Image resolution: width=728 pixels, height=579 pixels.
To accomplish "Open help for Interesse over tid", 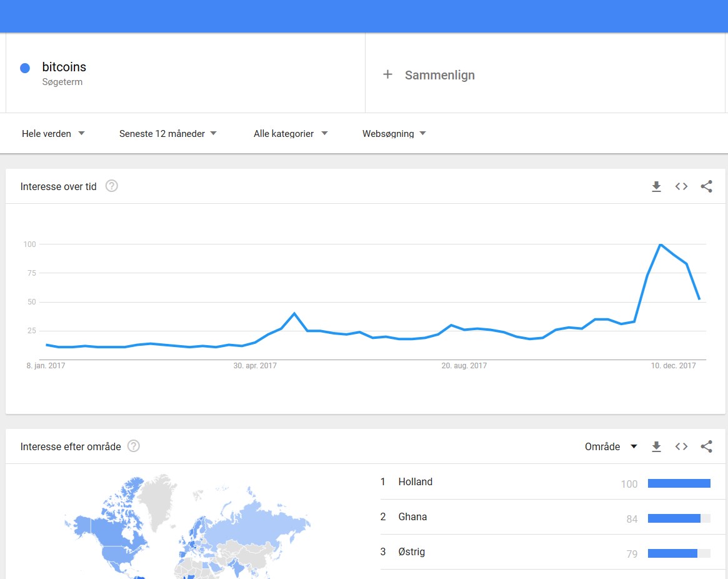I will 111,186.
